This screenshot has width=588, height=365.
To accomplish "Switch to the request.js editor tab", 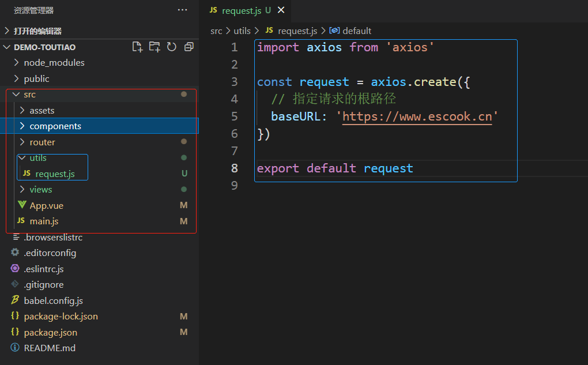I will (x=241, y=10).
